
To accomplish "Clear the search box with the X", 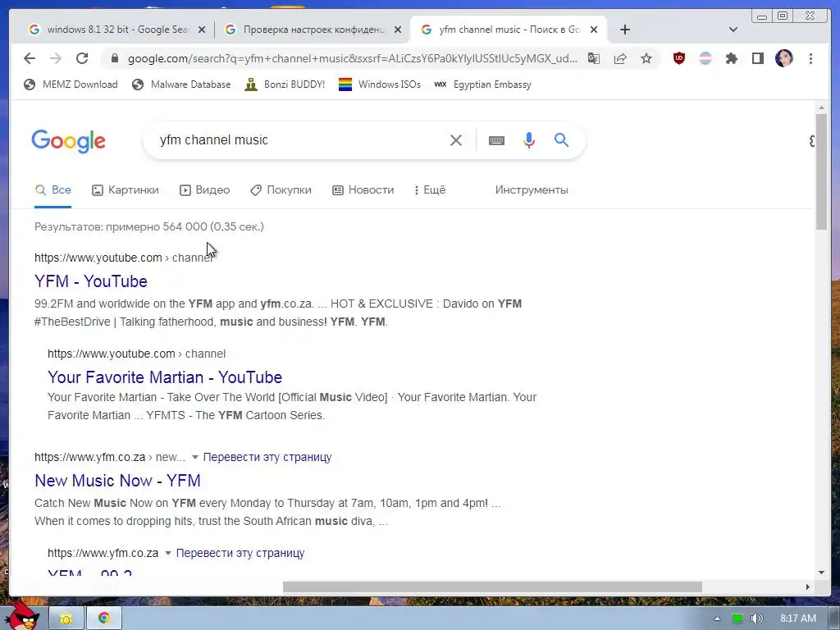I will (456, 140).
